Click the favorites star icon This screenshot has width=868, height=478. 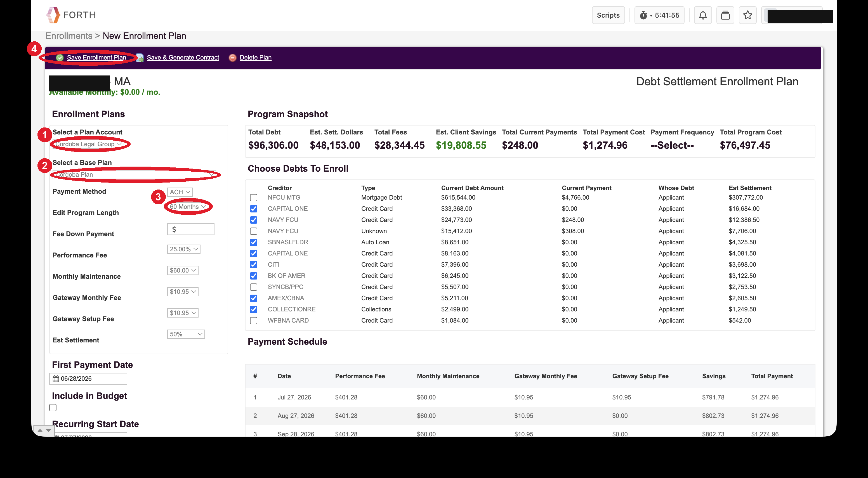point(747,15)
